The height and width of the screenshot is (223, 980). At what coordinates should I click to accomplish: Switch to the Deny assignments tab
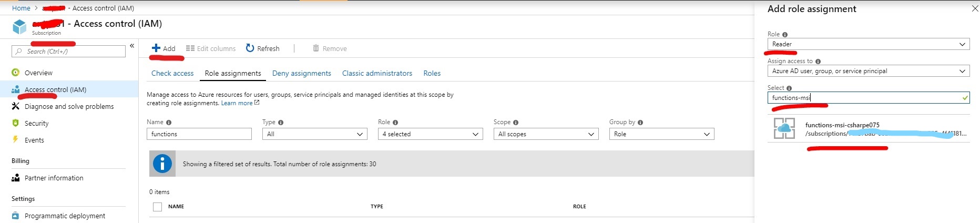pos(302,73)
